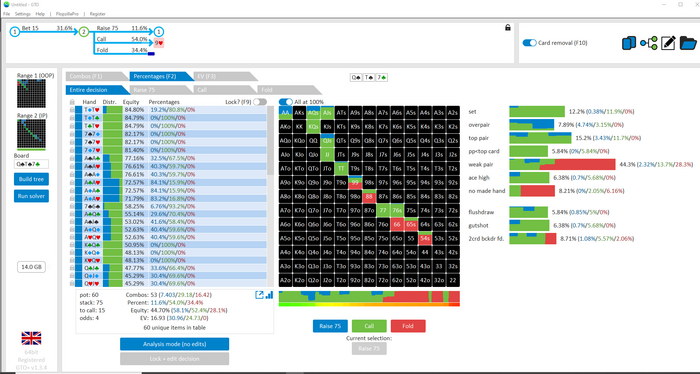Toggle the All at 100% switch
This screenshot has width=700, height=374.
(286, 102)
